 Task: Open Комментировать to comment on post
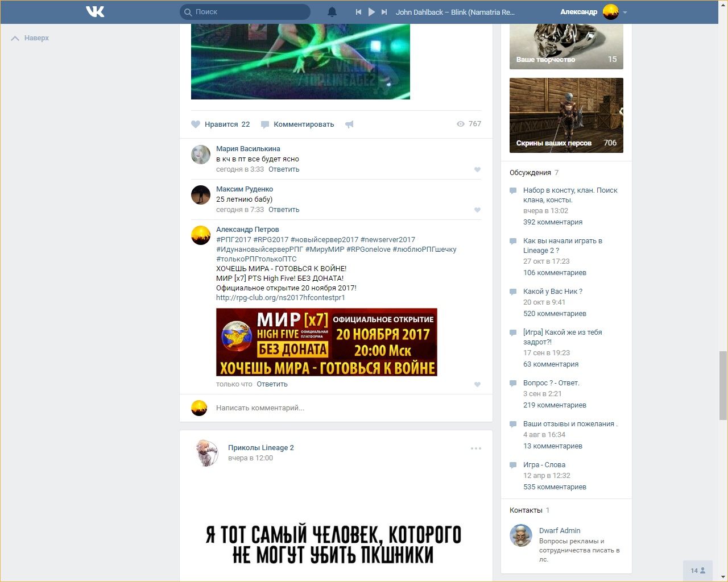[x=297, y=124]
